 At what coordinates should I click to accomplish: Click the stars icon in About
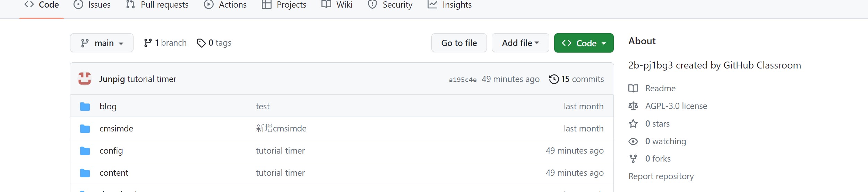[x=633, y=124]
